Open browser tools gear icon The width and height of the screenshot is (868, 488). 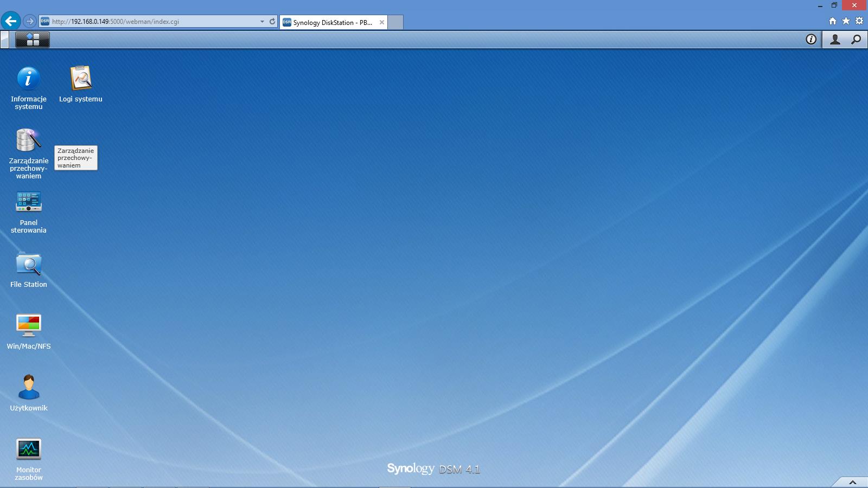859,21
